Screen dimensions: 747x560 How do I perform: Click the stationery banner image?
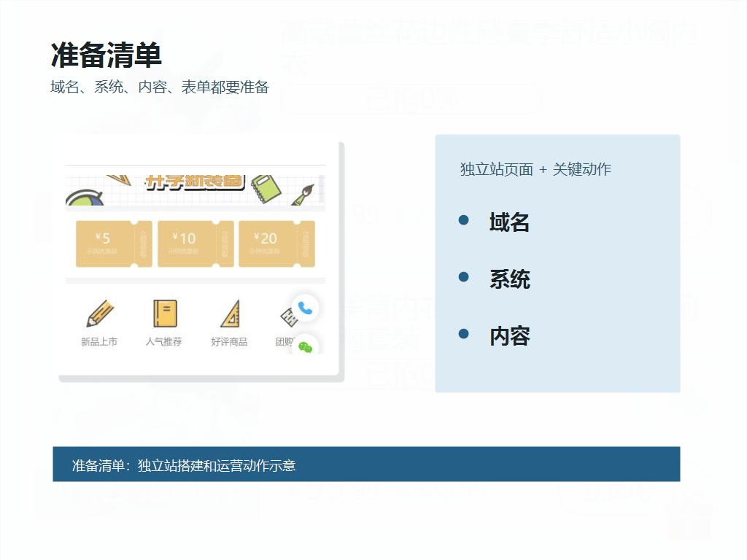[x=196, y=190]
